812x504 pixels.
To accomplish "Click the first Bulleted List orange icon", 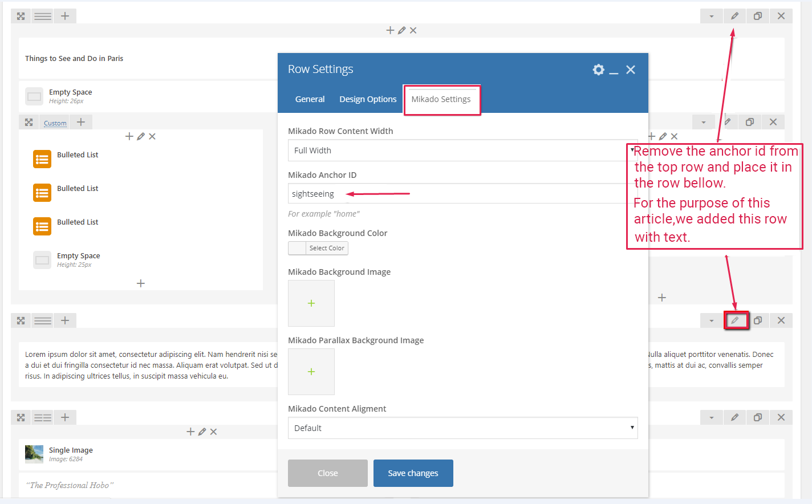I will pyautogui.click(x=42, y=160).
